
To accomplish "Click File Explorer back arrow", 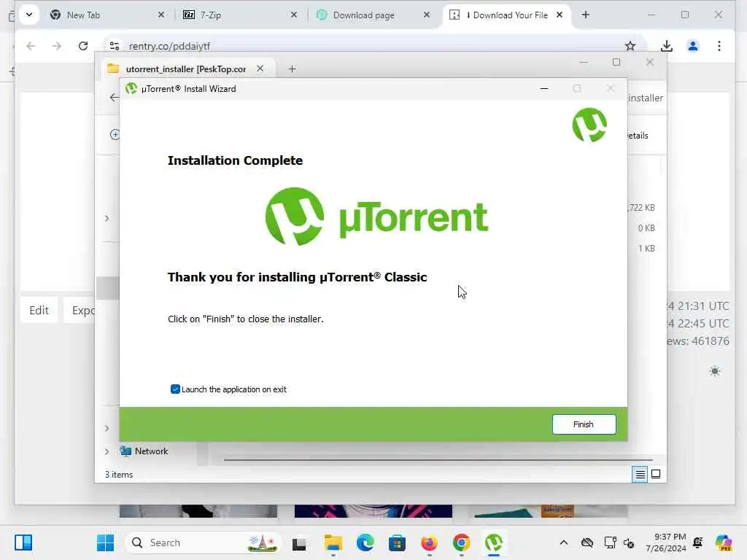I will [x=114, y=98].
